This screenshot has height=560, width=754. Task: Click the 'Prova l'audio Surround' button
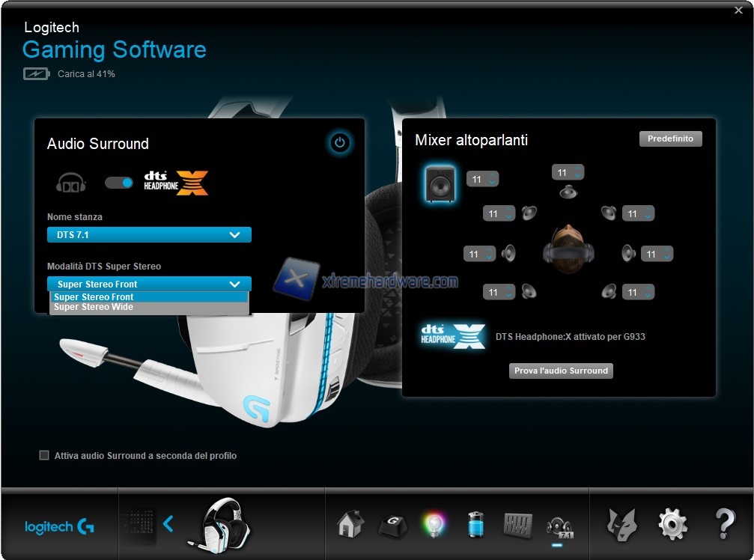click(561, 371)
